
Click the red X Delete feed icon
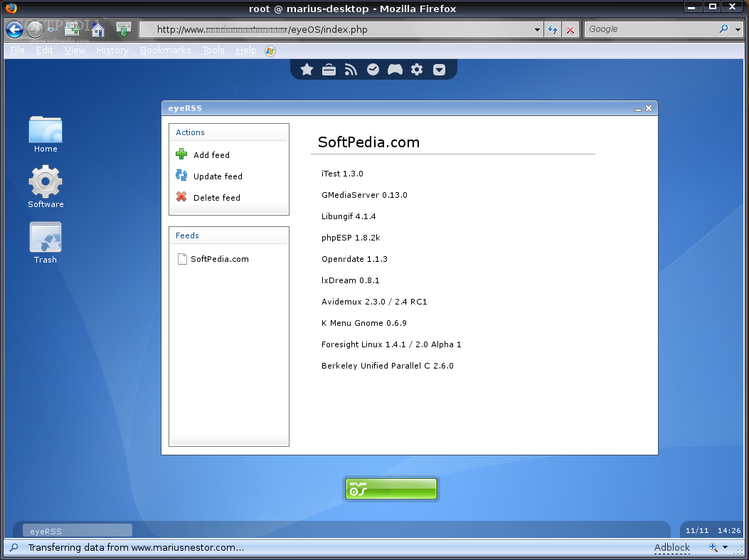pos(181,196)
